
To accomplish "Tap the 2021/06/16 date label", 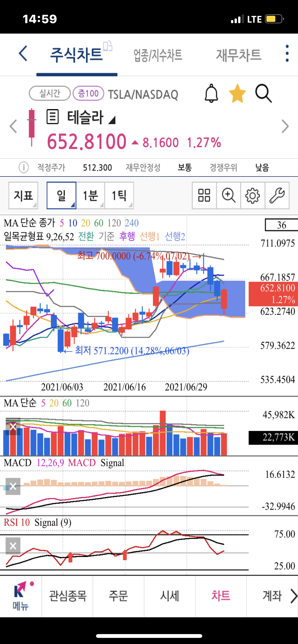I will coord(125,387).
